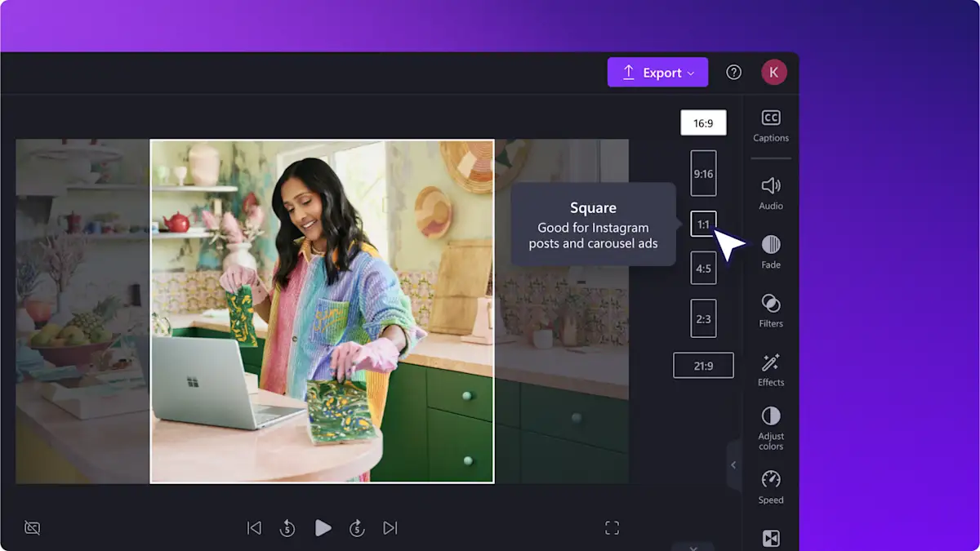Open the Audio panel
The width and height of the screenshot is (980, 551).
pyautogui.click(x=770, y=193)
